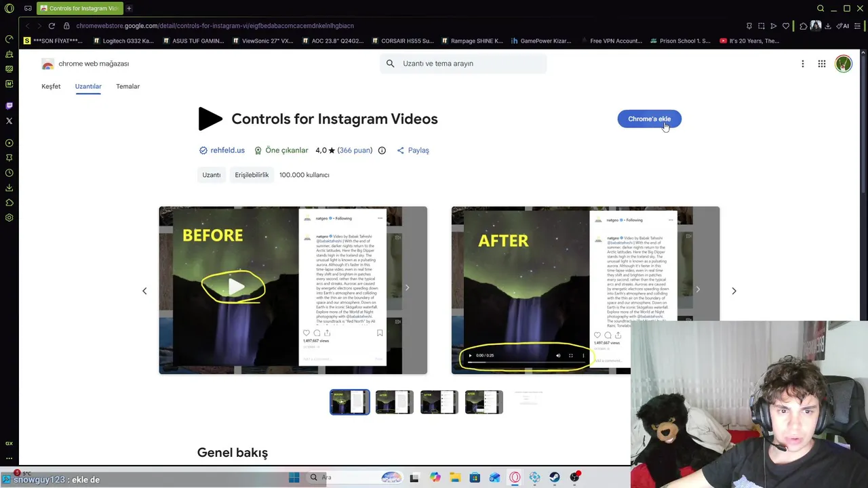Image resolution: width=868 pixels, height=488 pixels.
Task: Select the second screenshot thumbnail
Action: (395, 402)
